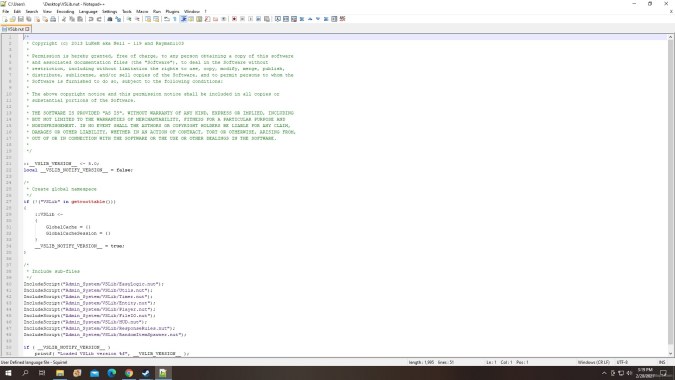Open File Explorer from the taskbar
This screenshot has height=380, width=675.
point(60,373)
